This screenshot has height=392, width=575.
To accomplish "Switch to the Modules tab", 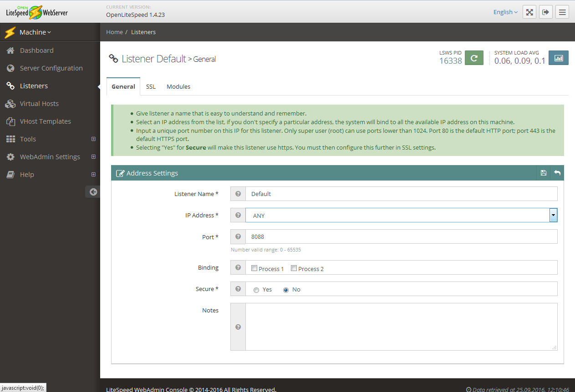I will pyautogui.click(x=178, y=86).
